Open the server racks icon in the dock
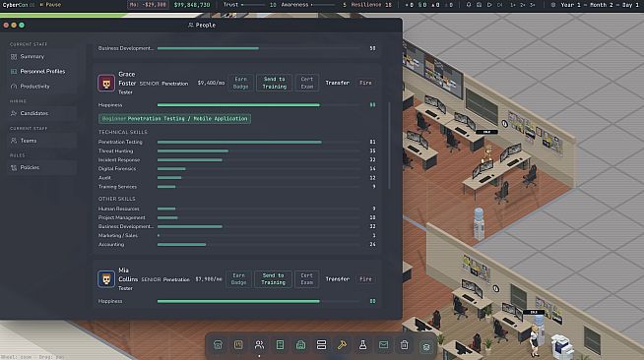 tap(321, 345)
